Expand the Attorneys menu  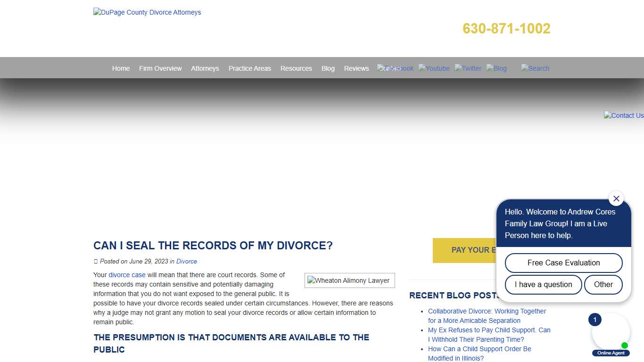(205, 68)
